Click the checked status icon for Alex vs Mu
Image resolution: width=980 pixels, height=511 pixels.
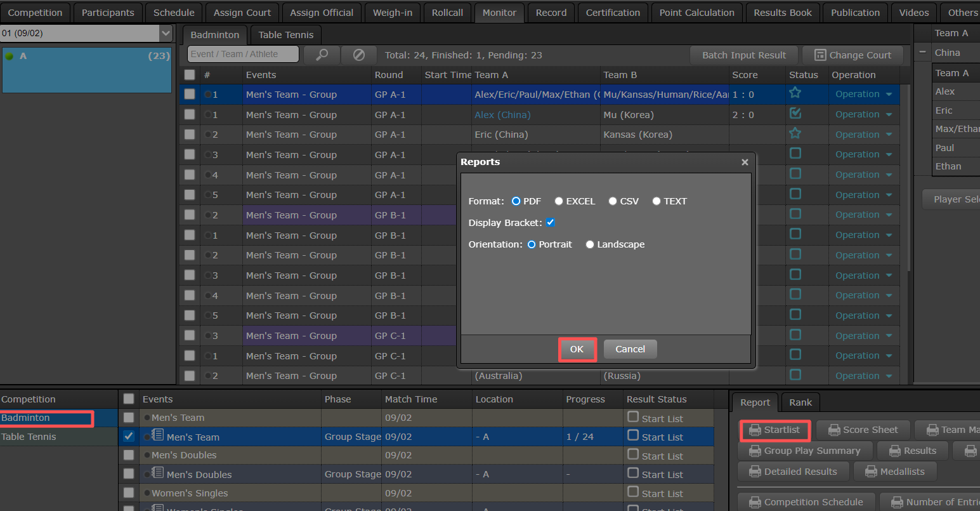coord(795,114)
